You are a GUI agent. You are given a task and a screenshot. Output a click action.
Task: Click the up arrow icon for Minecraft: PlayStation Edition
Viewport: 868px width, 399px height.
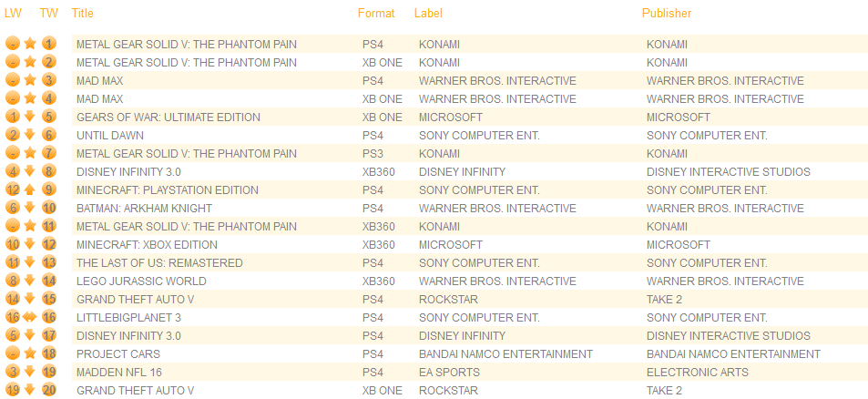click(30, 189)
